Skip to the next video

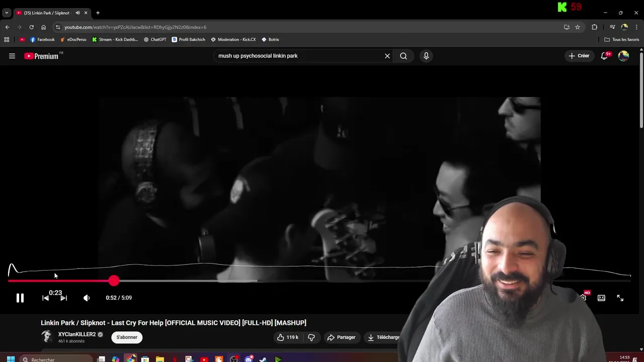coord(64,298)
